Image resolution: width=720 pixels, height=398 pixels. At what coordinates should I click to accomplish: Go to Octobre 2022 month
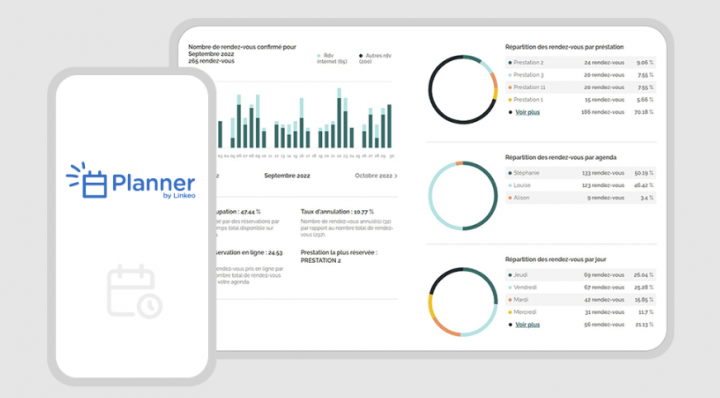pos(376,176)
